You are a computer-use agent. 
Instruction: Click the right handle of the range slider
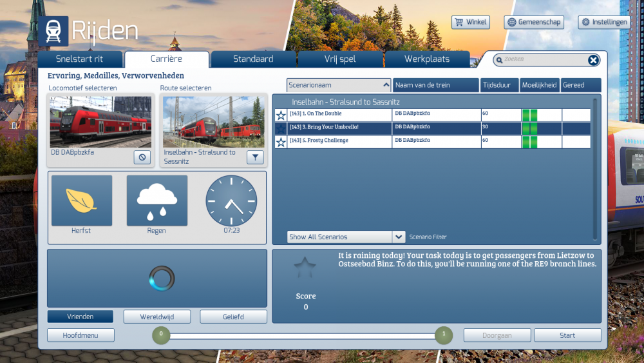tap(443, 335)
